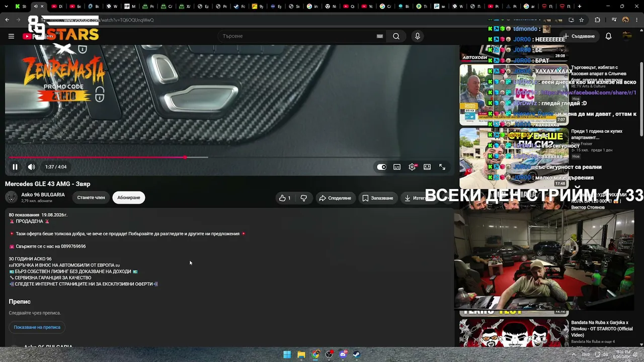Start voice search with microphone icon
The width and height of the screenshot is (644, 362).
(x=417, y=36)
